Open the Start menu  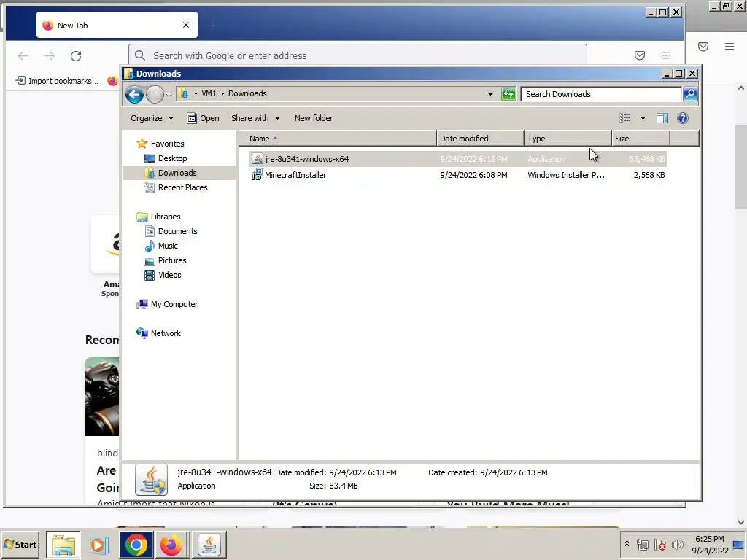(x=20, y=544)
